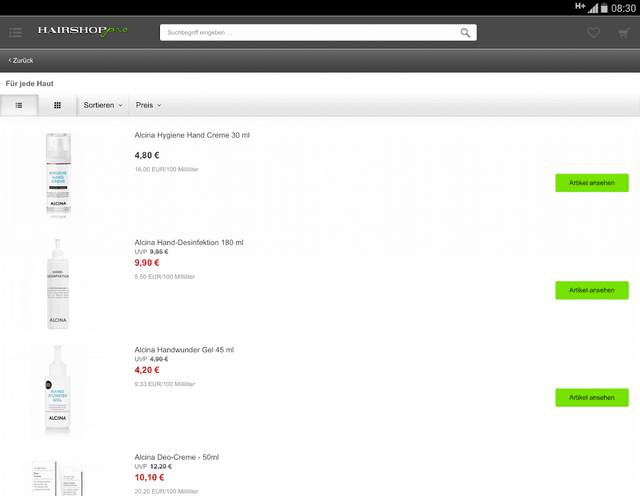This screenshot has width=640, height=496.
Task: Go back with Zurück link
Action: [21, 60]
